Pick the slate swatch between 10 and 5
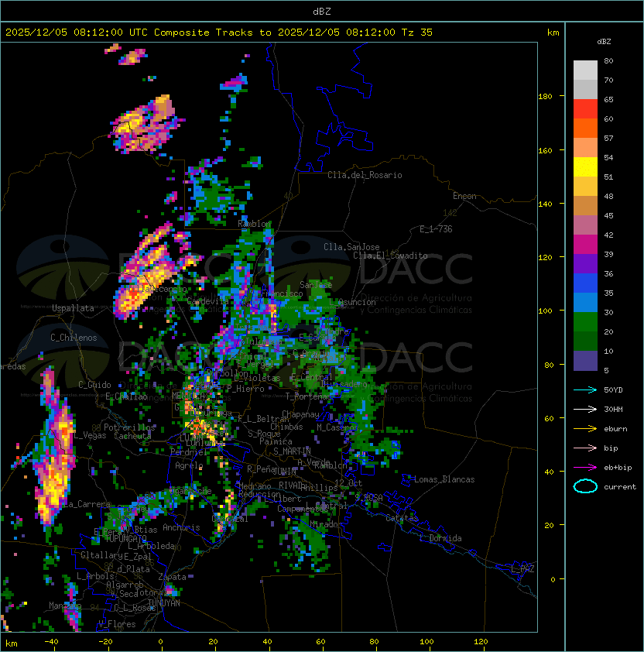 coord(585,361)
